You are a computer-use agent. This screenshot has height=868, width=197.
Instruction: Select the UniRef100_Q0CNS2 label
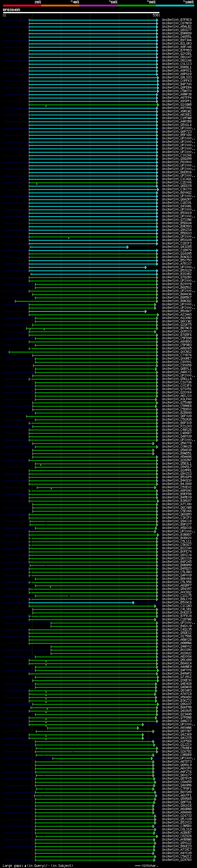pos(177,352)
